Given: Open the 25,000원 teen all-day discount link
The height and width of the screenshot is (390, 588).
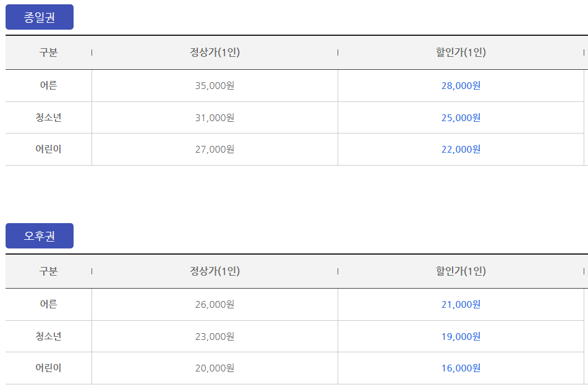Looking at the screenshot, I should [x=460, y=117].
